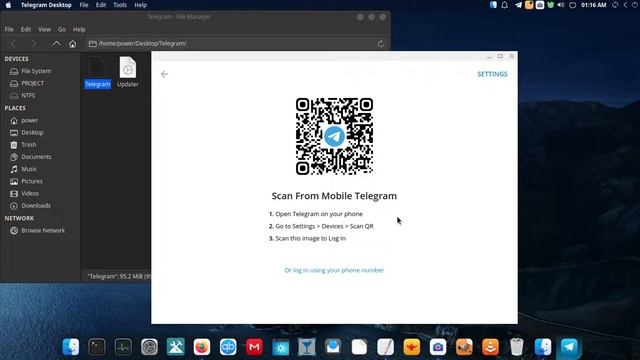Open File menu in top menu bar
The width and height of the screenshot is (640, 360).
click(x=84, y=5)
